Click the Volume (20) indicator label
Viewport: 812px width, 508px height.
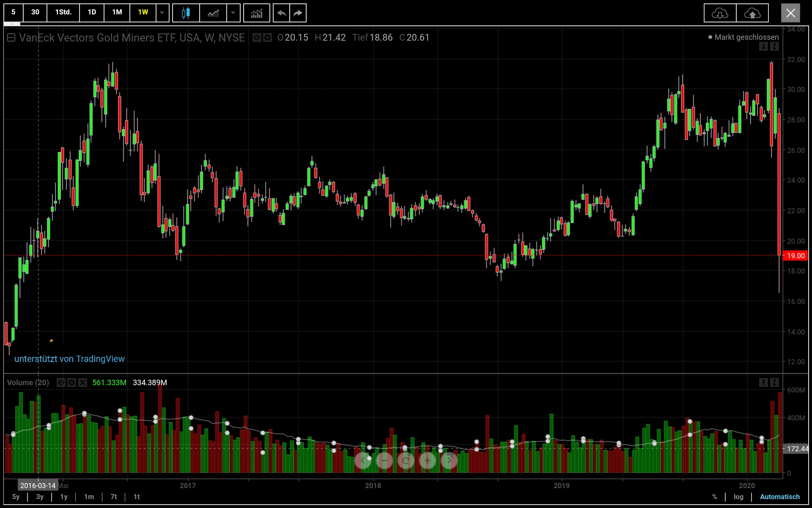click(x=28, y=383)
